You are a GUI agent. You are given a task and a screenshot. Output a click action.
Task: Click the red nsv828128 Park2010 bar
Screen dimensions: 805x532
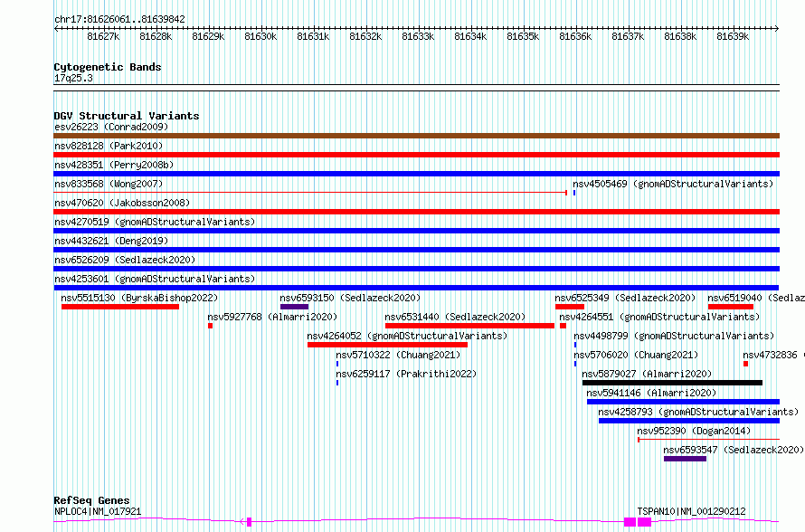(x=416, y=155)
